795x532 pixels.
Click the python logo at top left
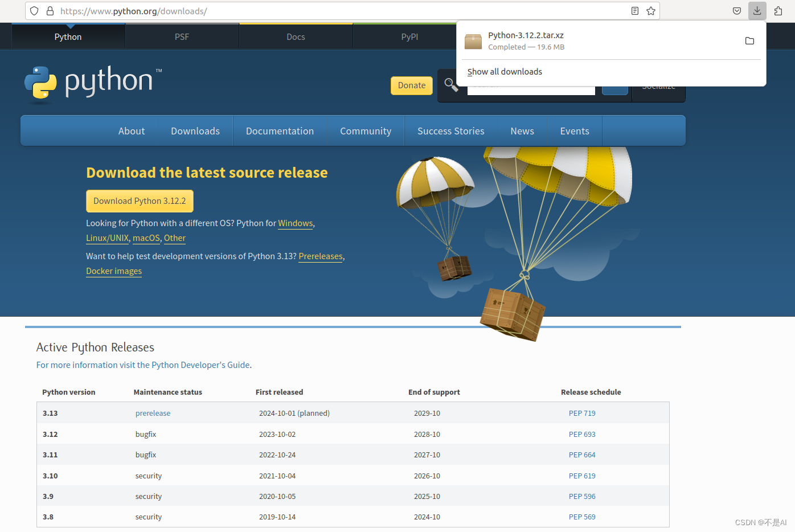coord(93,84)
